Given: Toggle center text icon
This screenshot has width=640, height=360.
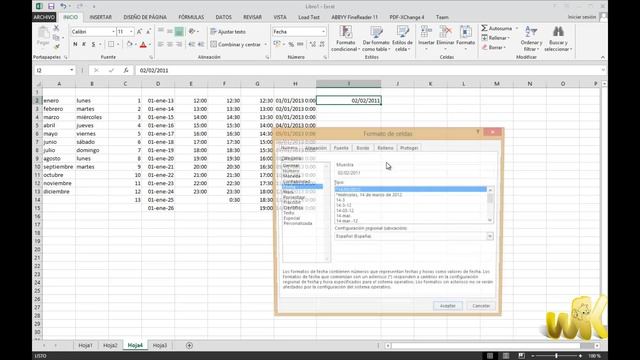Looking at the screenshot, I should tap(170, 44).
